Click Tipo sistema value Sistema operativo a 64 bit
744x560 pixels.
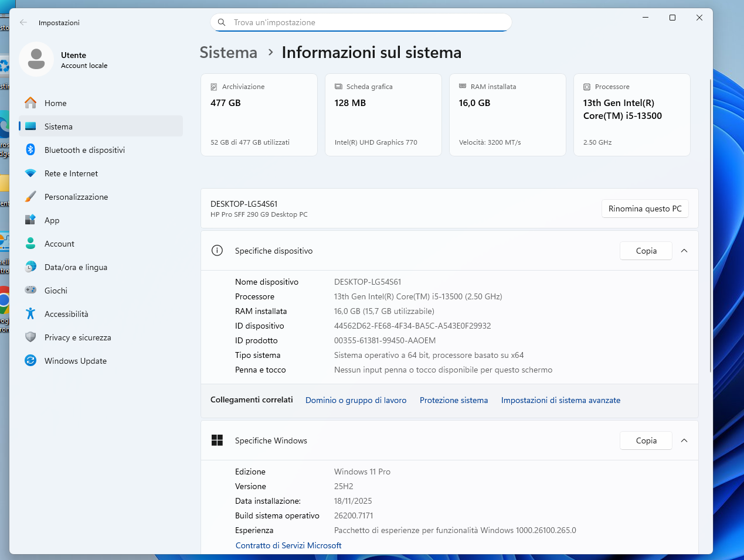pyautogui.click(x=429, y=355)
